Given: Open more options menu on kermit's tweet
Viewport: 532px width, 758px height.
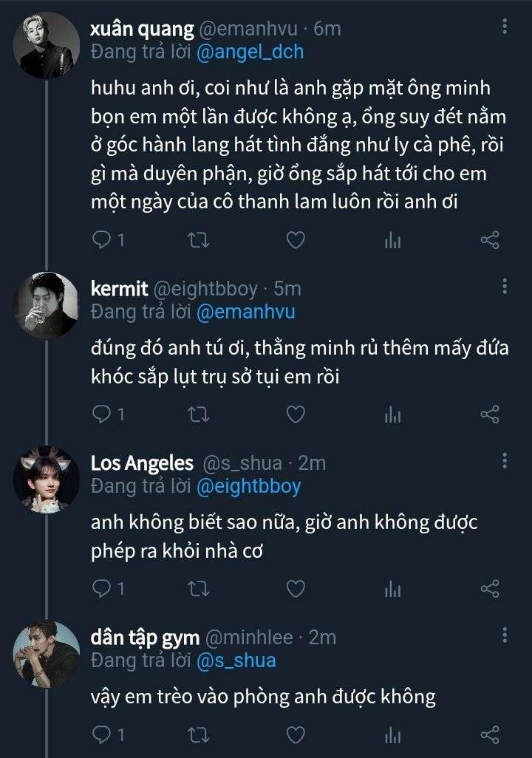Looking at the screenshot, I should 505,287.
